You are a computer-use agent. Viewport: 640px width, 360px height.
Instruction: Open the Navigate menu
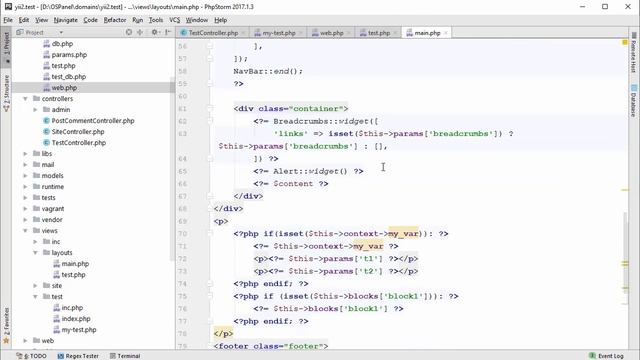click(x=65, y=20)
